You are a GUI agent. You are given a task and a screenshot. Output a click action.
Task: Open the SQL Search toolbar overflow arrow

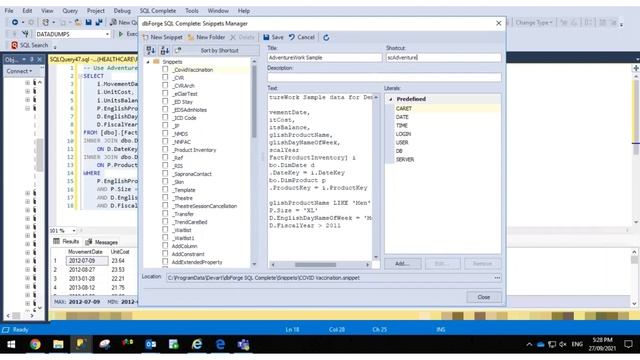click(55, 47)
